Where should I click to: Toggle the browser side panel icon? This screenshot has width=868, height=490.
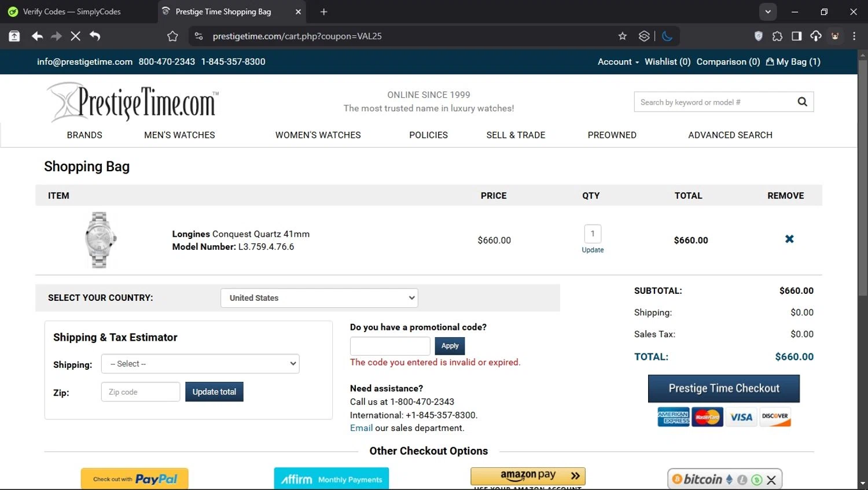797,36
